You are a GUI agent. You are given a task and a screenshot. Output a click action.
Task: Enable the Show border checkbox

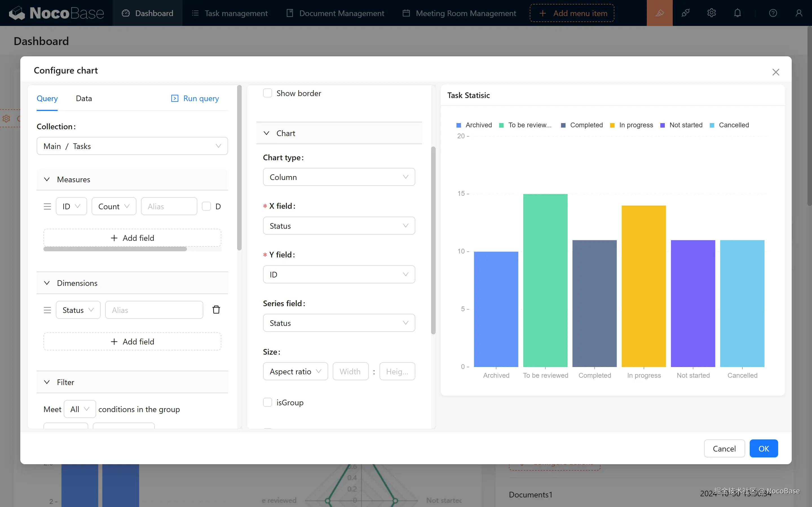pyautogui.click(x=267, y=93)
